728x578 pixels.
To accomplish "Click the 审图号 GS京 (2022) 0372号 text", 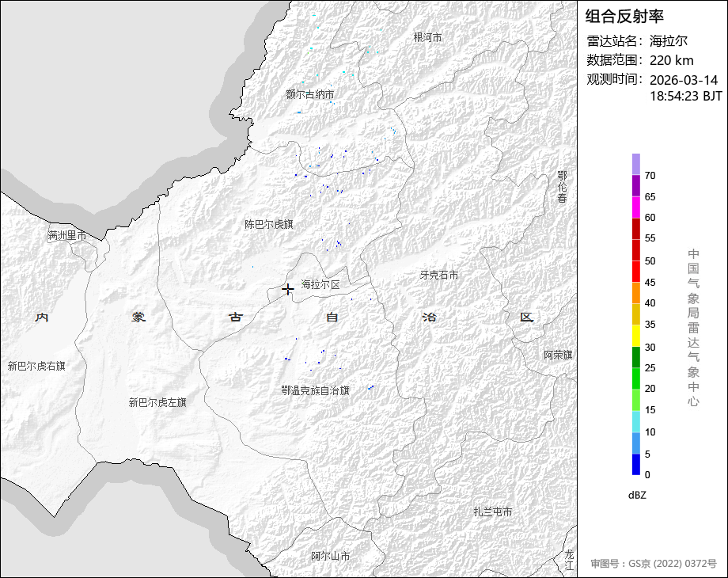I will point(654,564).
